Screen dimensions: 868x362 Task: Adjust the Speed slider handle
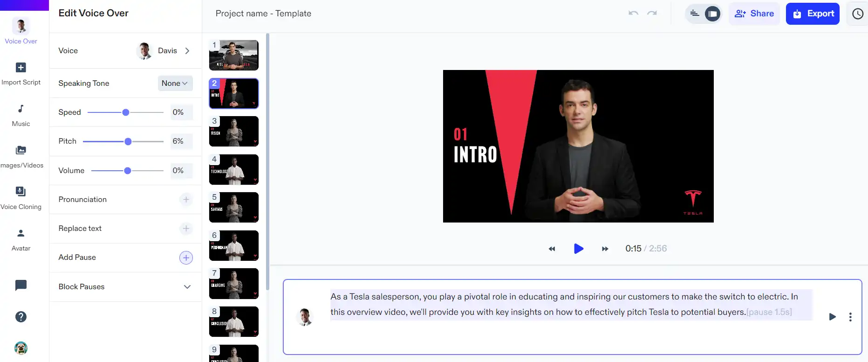[x=126, y=112]
